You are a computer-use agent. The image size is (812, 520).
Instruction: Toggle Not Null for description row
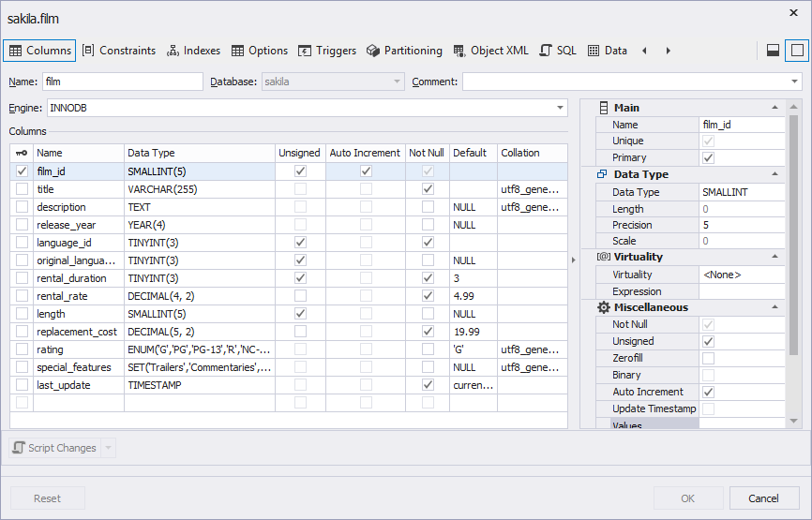428,207
